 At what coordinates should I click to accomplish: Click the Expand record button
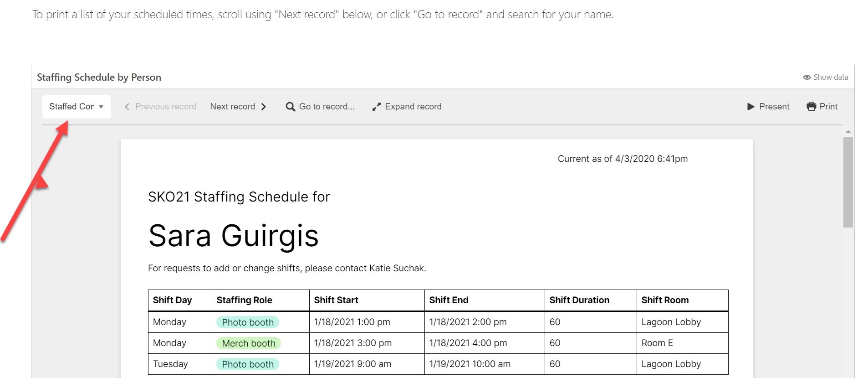click(407, 107)
